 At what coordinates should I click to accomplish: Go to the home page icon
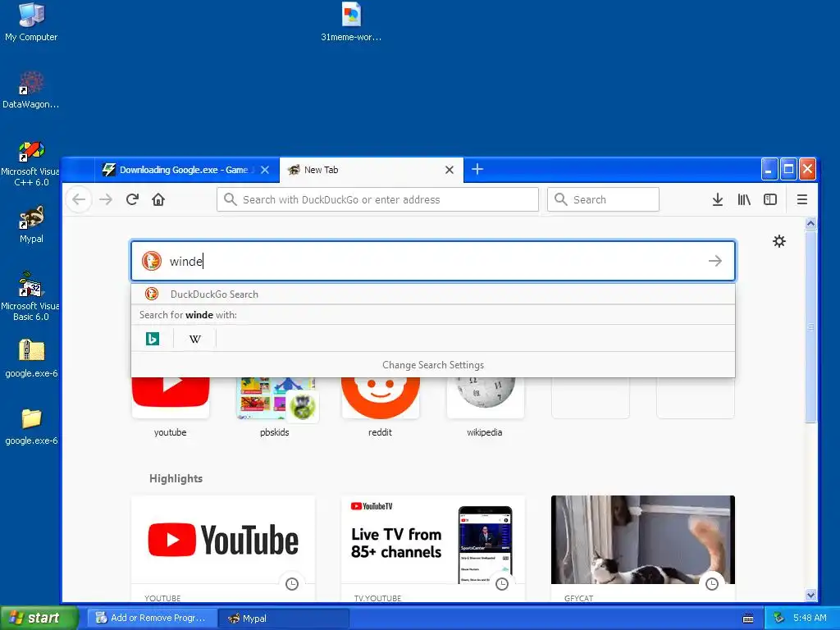click(x=158, y=200)
